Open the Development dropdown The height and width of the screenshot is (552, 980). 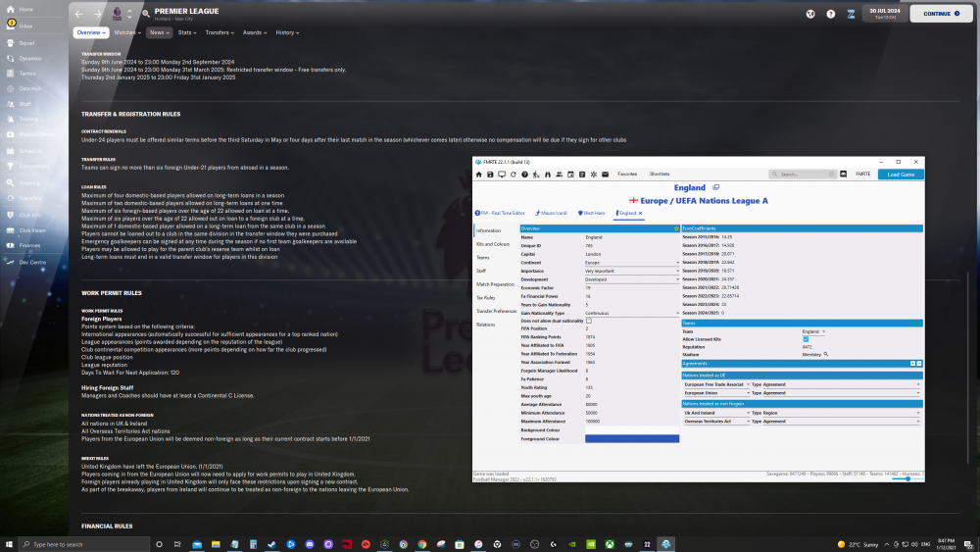pyautogui.click(x=631, y=279)
